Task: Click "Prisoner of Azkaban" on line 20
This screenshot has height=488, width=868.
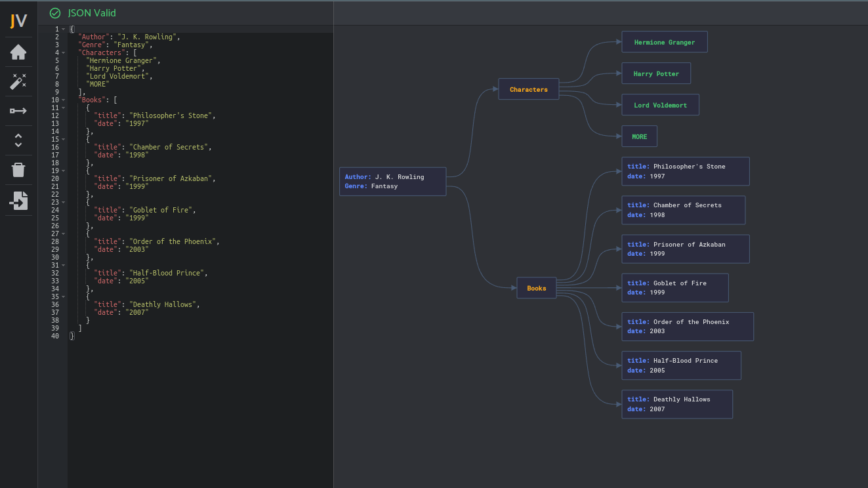Action: pos(171,179)
